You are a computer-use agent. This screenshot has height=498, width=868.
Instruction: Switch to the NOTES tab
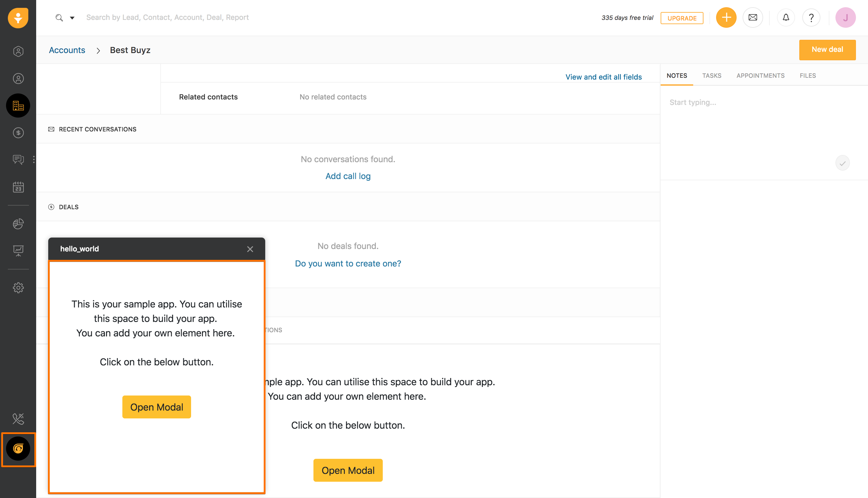tap(677, 76)
